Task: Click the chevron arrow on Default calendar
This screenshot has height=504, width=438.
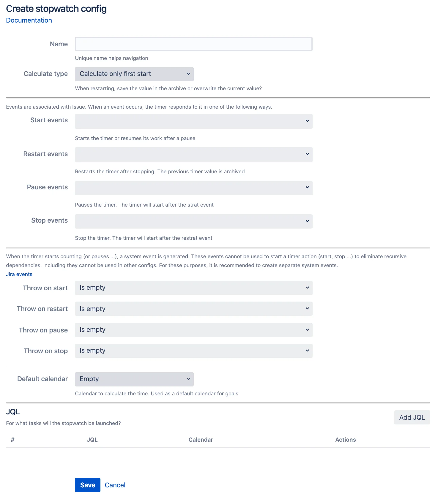Action: [188, 379]
